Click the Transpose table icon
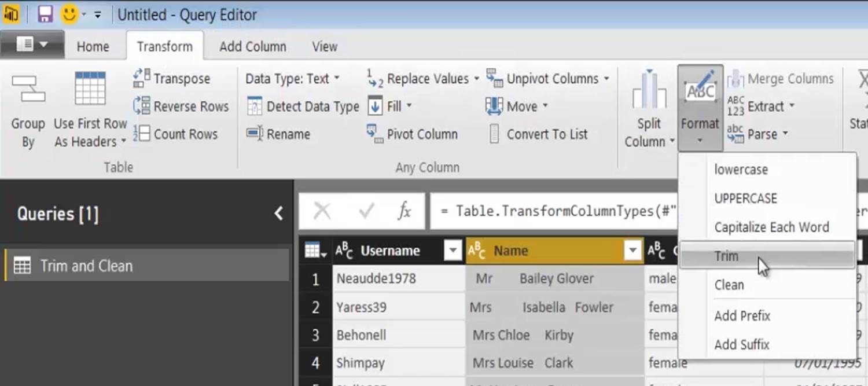 [142, 79]
